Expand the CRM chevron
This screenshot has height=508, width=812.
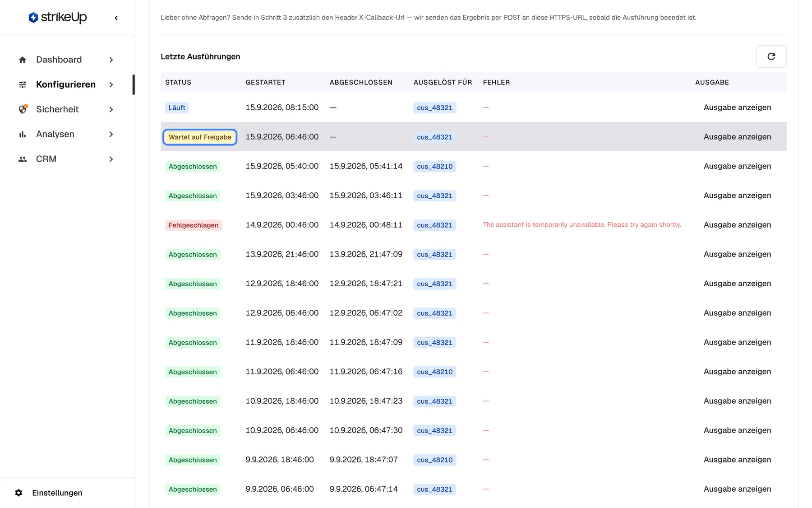111,159
